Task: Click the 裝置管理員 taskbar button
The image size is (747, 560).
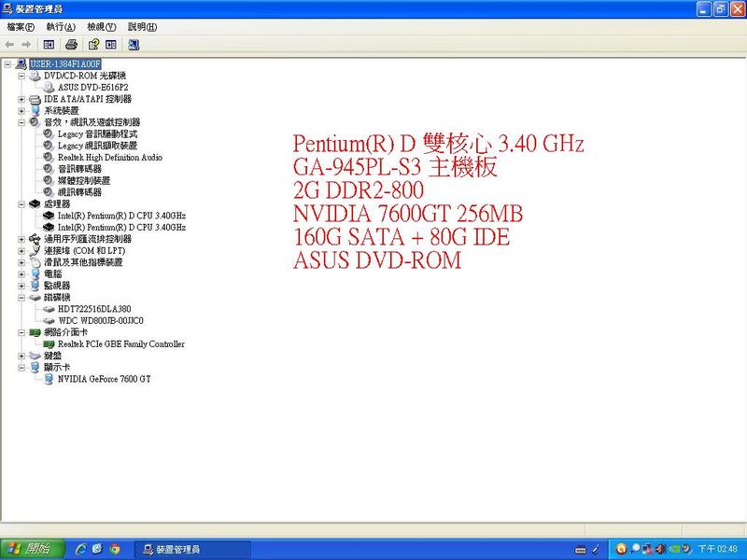Action: click(192, 550)
